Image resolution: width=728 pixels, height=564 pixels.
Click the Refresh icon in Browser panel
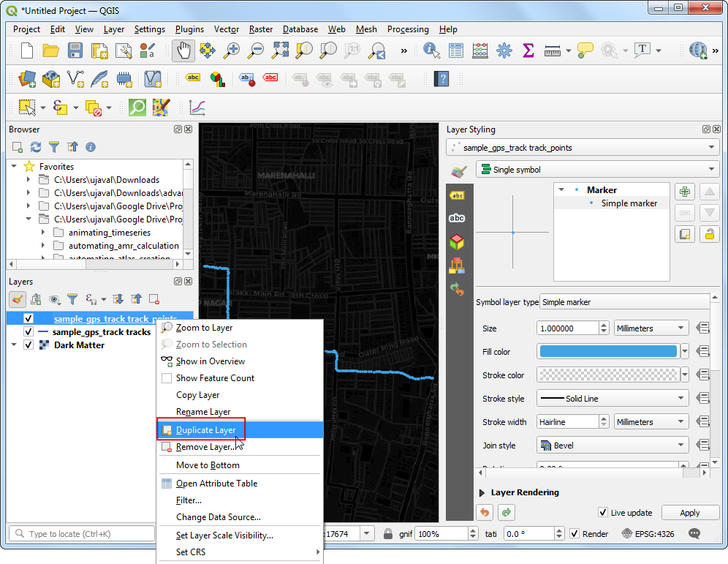click(x=35, y=147)
